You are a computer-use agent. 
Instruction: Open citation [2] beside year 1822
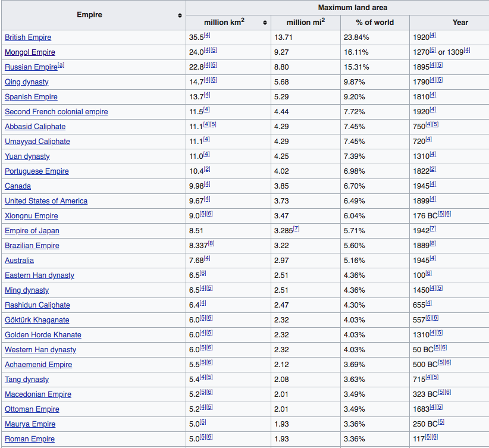pos(433,169)
